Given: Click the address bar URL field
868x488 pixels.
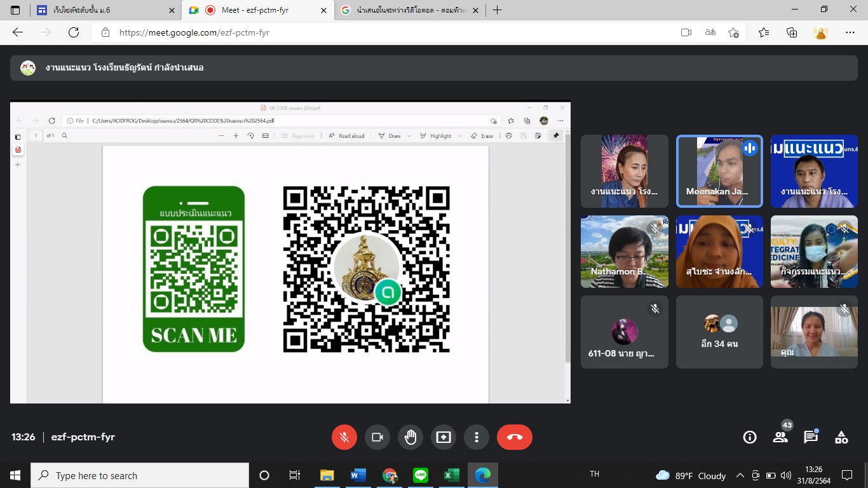Looking at the screenshot, I should point(381,32).
